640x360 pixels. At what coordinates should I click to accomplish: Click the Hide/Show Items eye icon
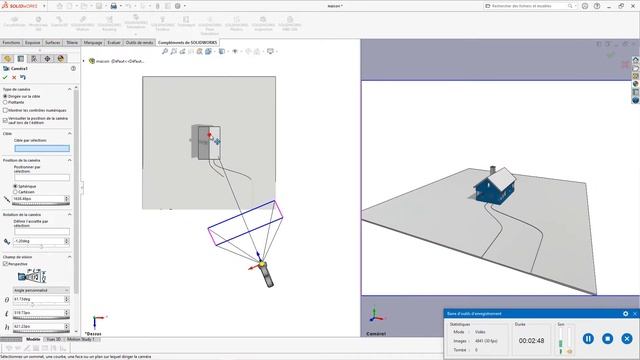235,51
